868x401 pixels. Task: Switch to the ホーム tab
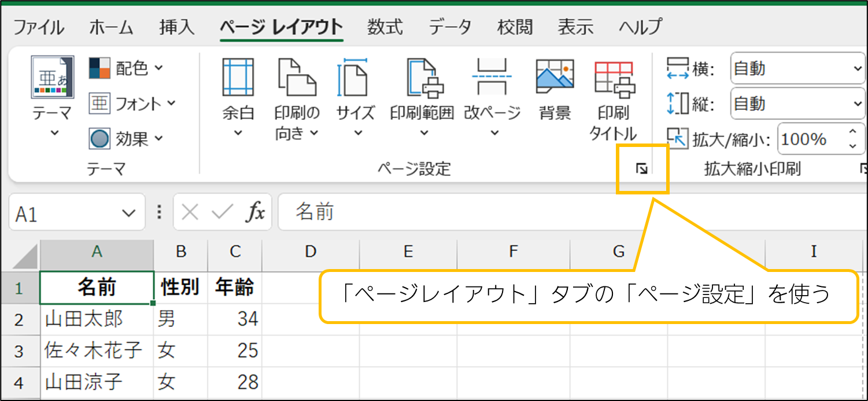[x=112, y=27]
